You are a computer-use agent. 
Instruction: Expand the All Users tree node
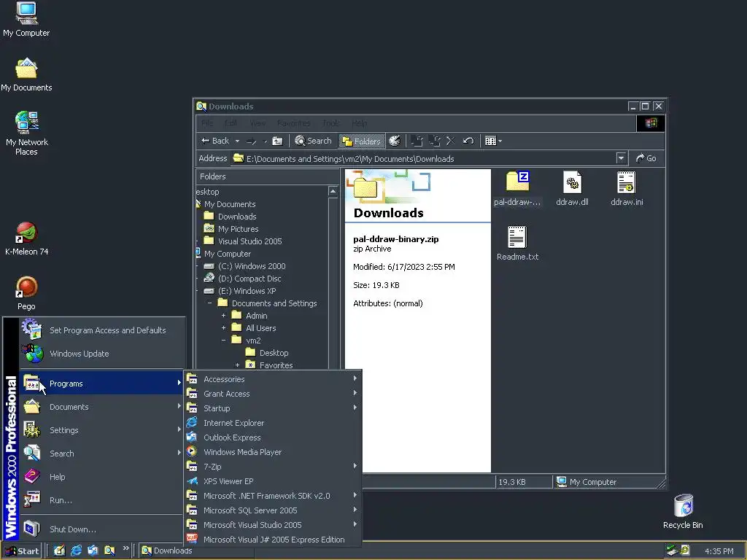click(x=223, y=327)
